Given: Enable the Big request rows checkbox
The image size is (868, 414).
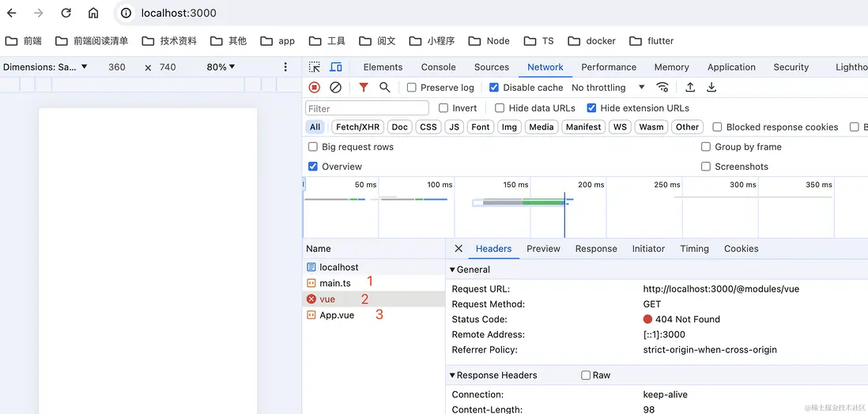Looking at the screenshot, I should coord(313,147).
